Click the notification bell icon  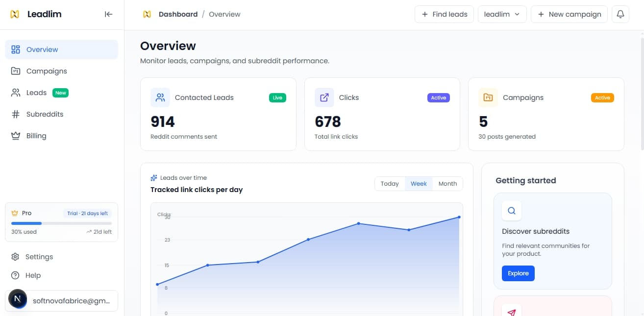620,14
